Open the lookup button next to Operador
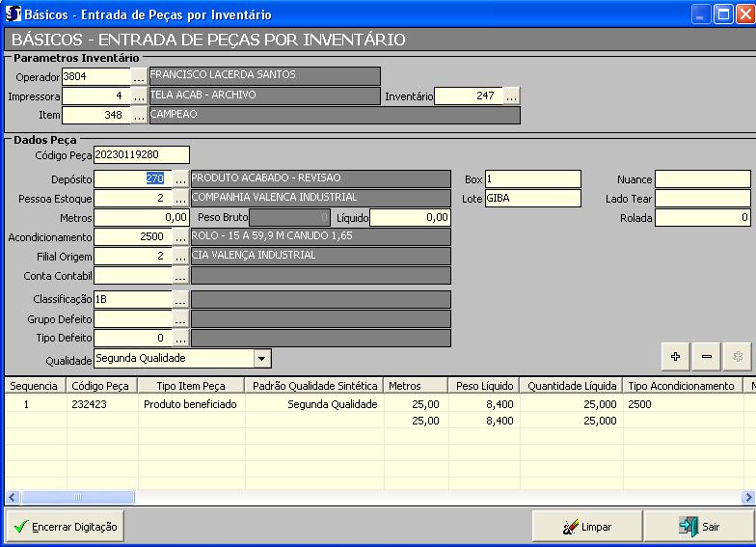 pyautogui.click(x=139, y=76)
